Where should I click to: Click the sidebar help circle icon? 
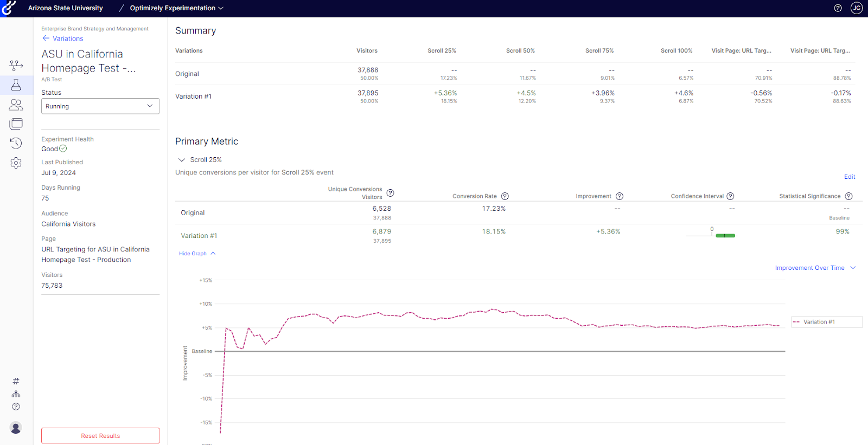[16, 407]
